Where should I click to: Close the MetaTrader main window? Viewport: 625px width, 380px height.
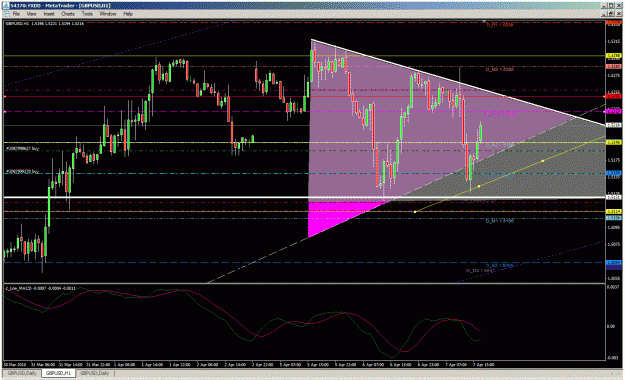pos(618,6)
